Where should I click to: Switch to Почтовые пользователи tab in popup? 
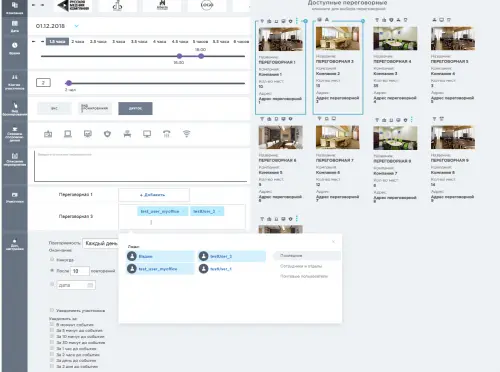click(304, 276)
